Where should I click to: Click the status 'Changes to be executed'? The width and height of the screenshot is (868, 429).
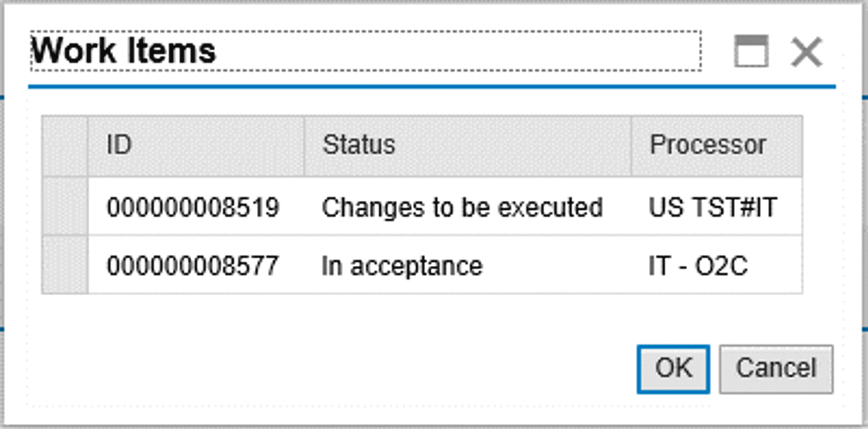point(462,207)
